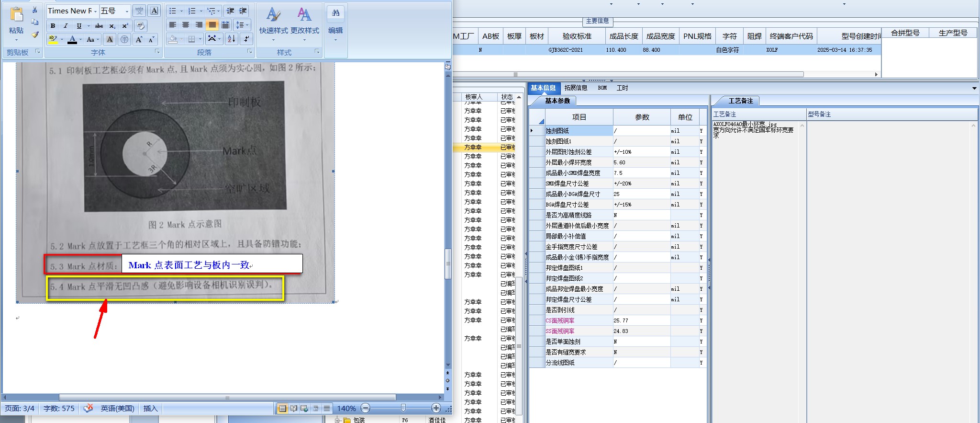This screenshot has height=423, width=980.
Task: Select the 基本参数 sub-tab
Action: coord(557,101)
